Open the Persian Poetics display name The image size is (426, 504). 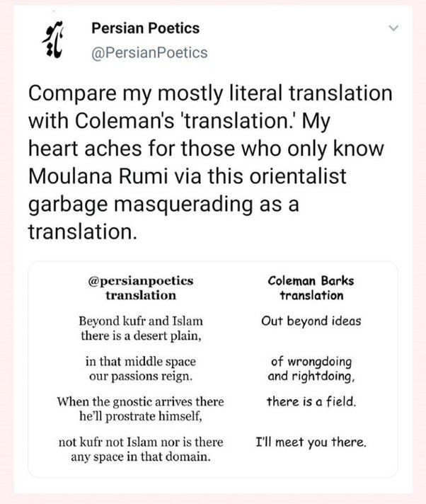146,28
